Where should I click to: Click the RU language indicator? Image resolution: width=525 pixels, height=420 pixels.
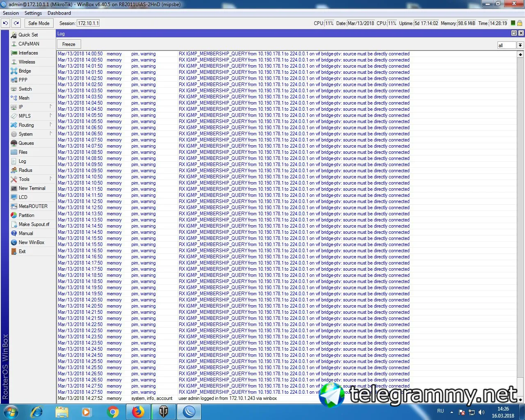click(x=441, y=411)
